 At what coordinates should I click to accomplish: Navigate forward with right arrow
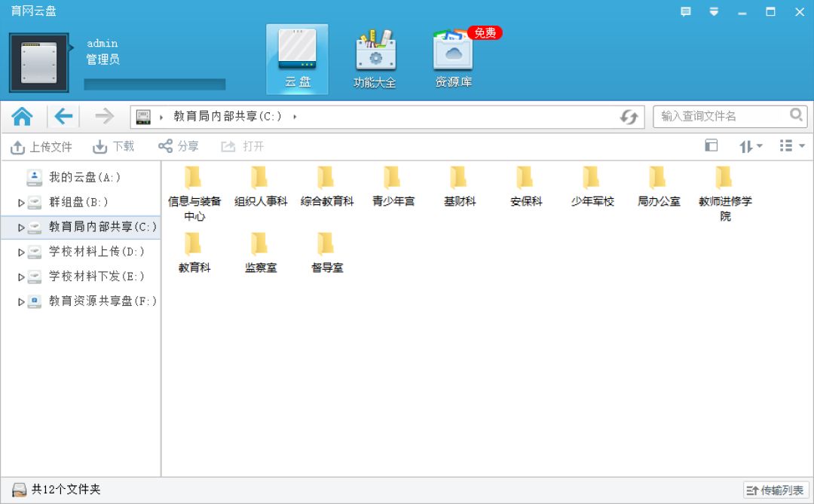(104, 116)
